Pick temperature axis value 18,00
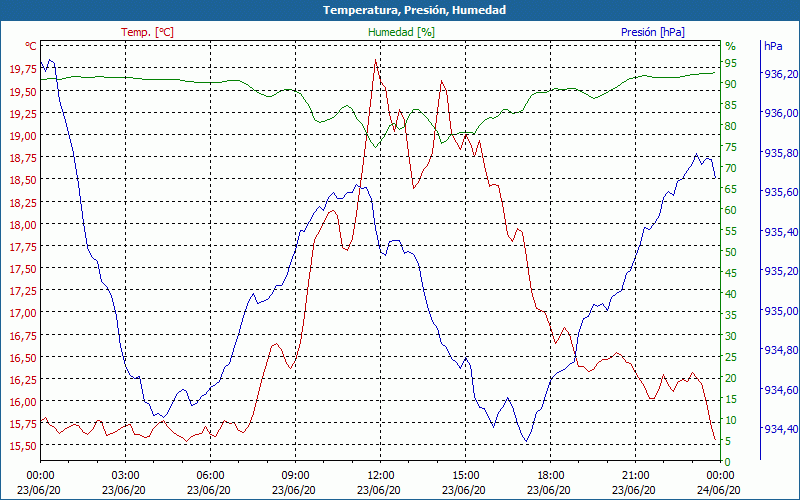Screen dimensions: 800x500 (23, 224)
